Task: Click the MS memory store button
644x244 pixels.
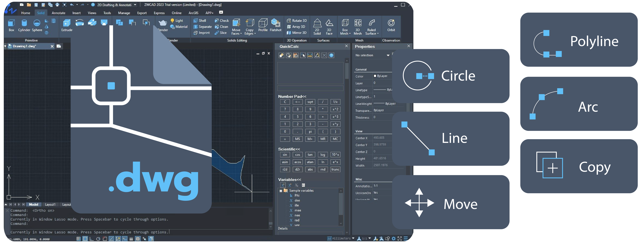Action: (x=297, y=139)
